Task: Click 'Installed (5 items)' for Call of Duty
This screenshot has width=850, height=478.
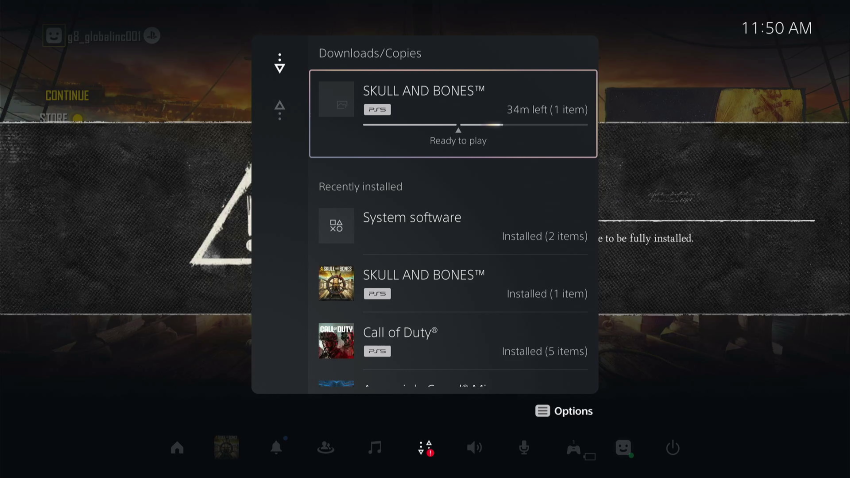Action: (544, 351)
